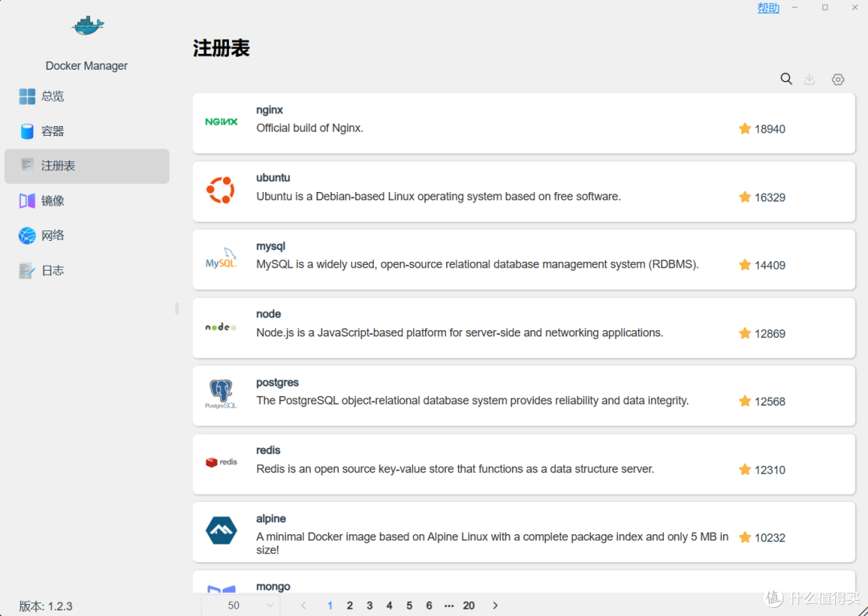Click the search magnifier icon
The width and height of the screenshot is (868, 616).
tap(786, 79)
